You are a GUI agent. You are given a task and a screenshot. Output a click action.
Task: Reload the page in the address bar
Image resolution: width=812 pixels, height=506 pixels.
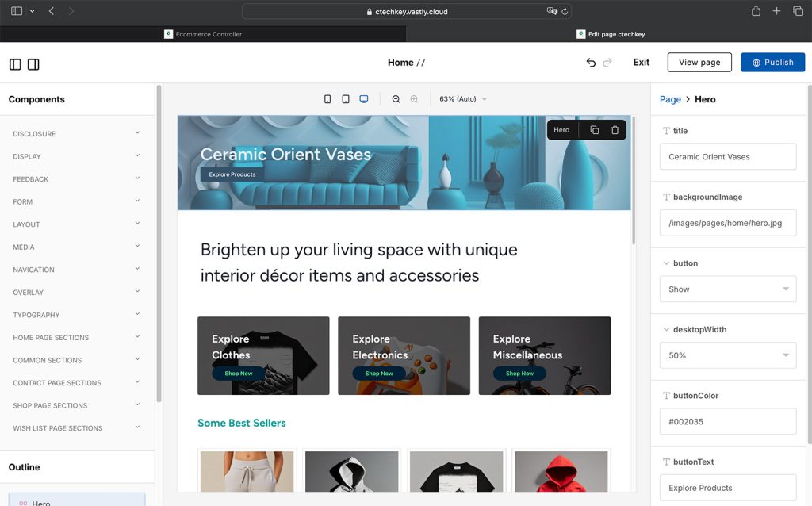coord(565,11)
